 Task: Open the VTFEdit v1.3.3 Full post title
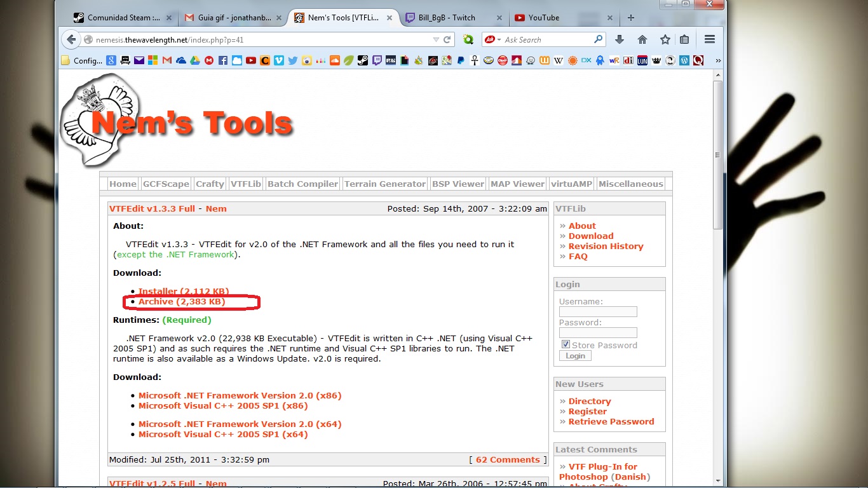(153, 208)
